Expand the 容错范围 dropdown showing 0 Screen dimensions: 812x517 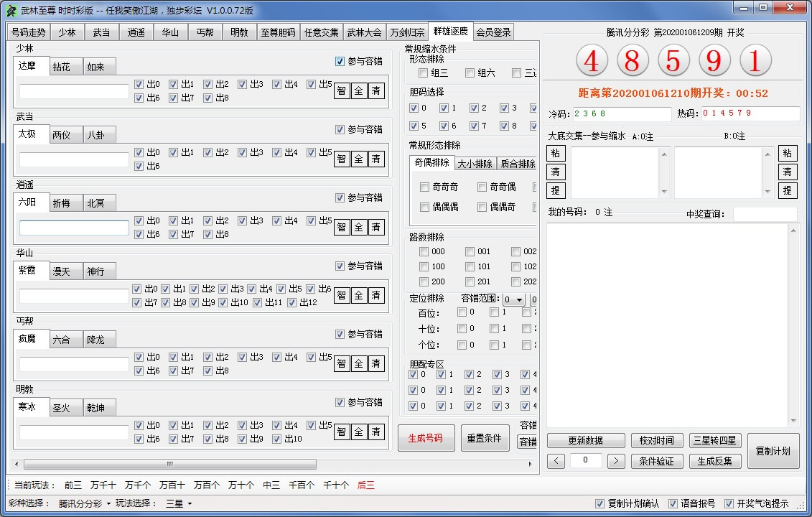(513, 299)
